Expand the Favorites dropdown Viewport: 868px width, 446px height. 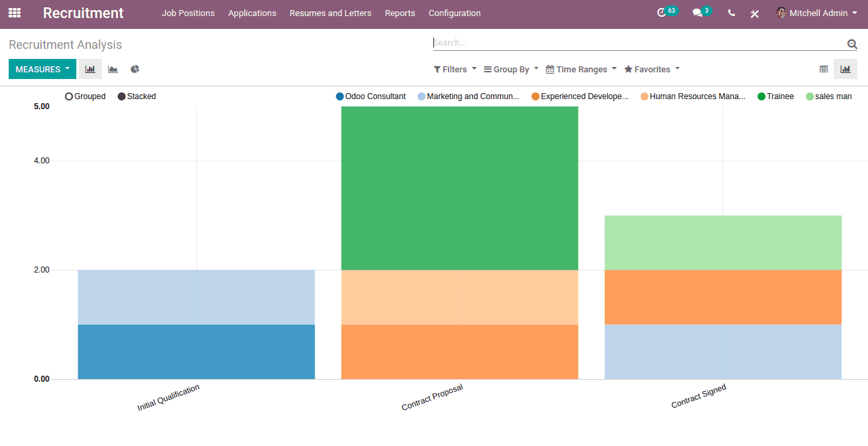[x=652, y=70]
